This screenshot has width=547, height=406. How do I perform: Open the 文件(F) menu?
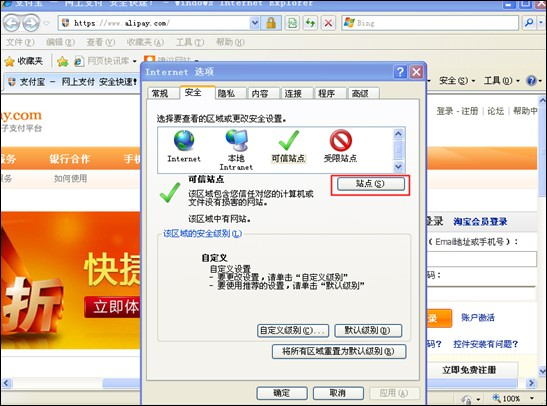coord(20,42)
